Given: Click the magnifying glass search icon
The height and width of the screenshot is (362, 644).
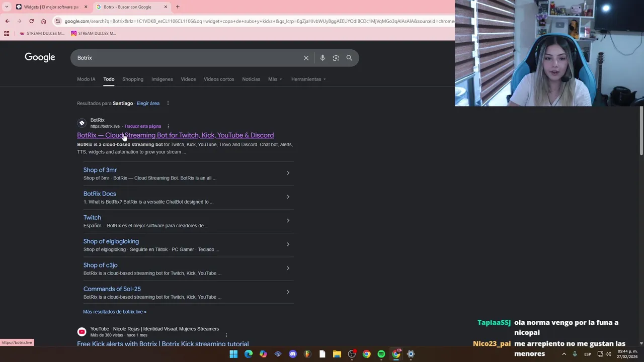Looking at the screenshot, I should [x=349, y=58].
